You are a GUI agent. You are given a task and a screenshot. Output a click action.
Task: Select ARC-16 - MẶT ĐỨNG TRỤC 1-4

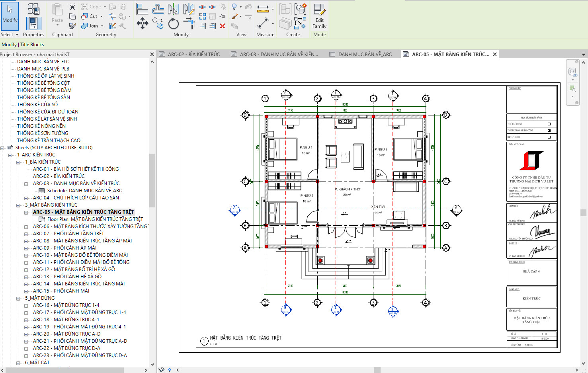click(66, 305)
